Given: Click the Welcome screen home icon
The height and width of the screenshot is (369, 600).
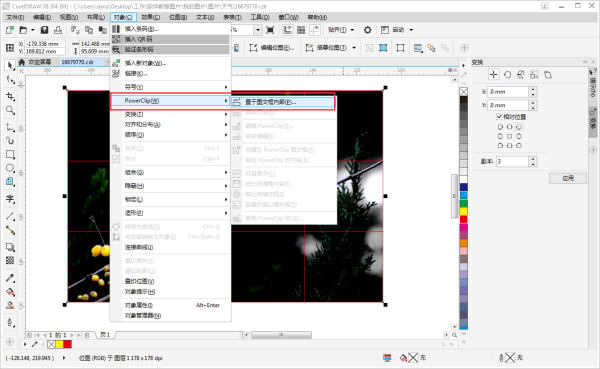Looking at the screenshot, I should coord(22,62).
